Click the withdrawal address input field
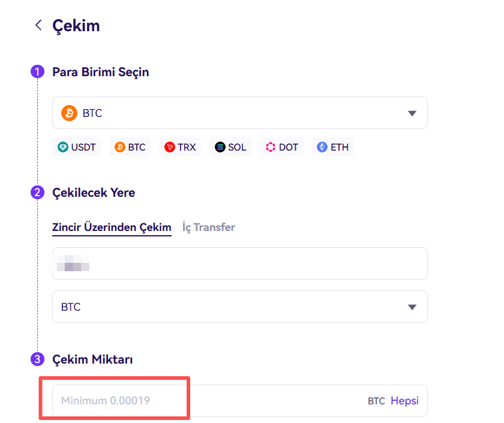The image size is (504, 423). coord(240,263)
